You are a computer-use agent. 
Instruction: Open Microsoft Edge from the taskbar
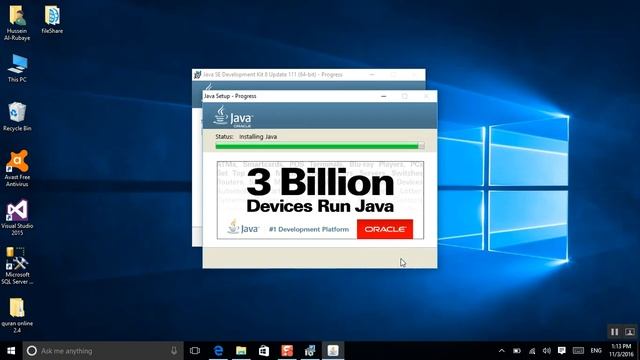coord(218,351)
